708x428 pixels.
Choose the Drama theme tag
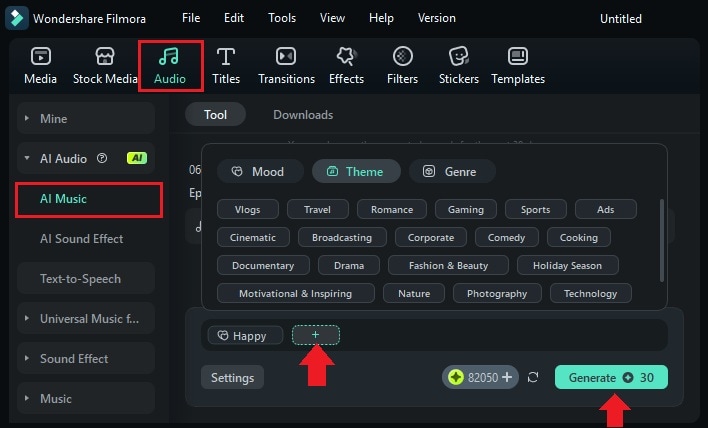(x=349, y=265)
